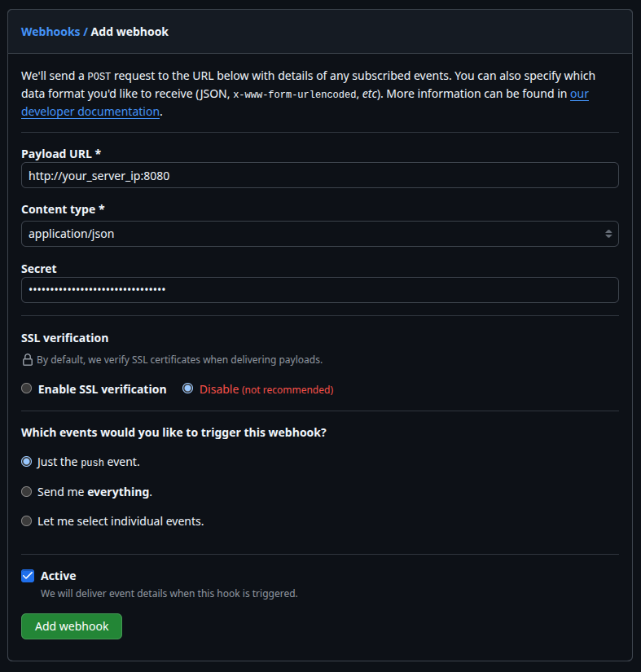Focus the Payload URL input field

[x=319, y=175]
